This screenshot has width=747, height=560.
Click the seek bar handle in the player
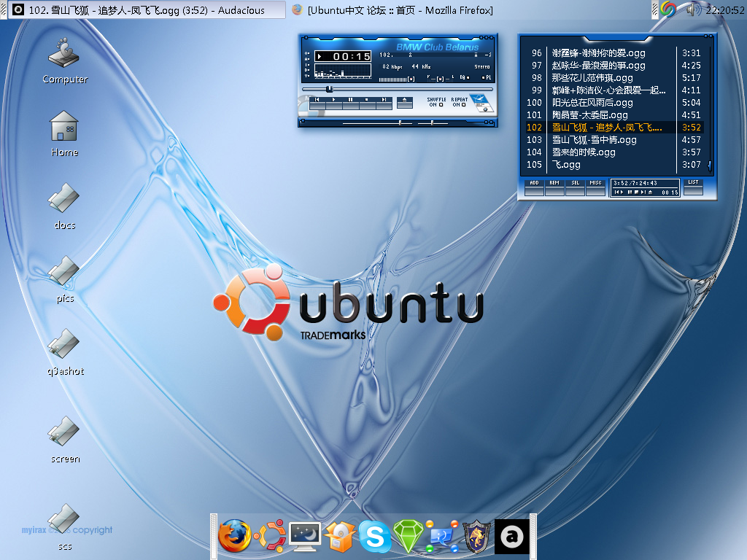(x=329, y=89)
